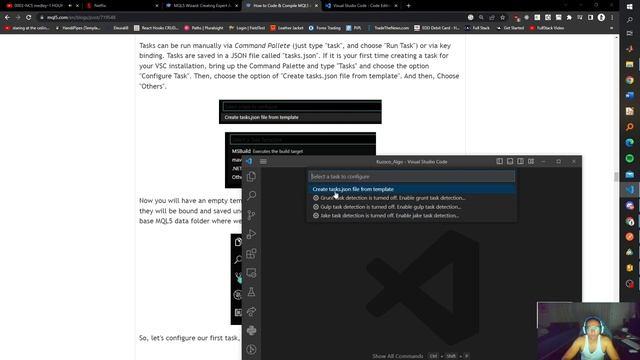Reload the mql5.com page
Viewport: 640px width, 360px height.
click(x=29, y=18)
